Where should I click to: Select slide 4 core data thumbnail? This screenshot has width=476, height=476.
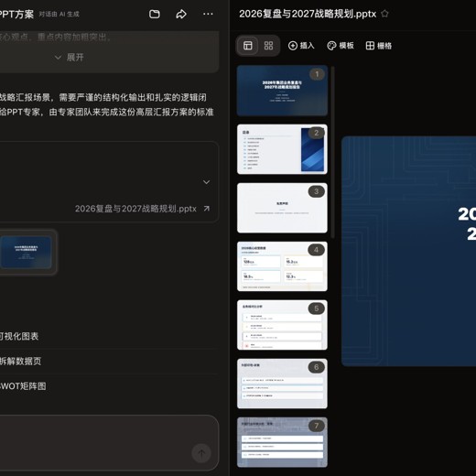pyautogui.click(x=282, y=266)
